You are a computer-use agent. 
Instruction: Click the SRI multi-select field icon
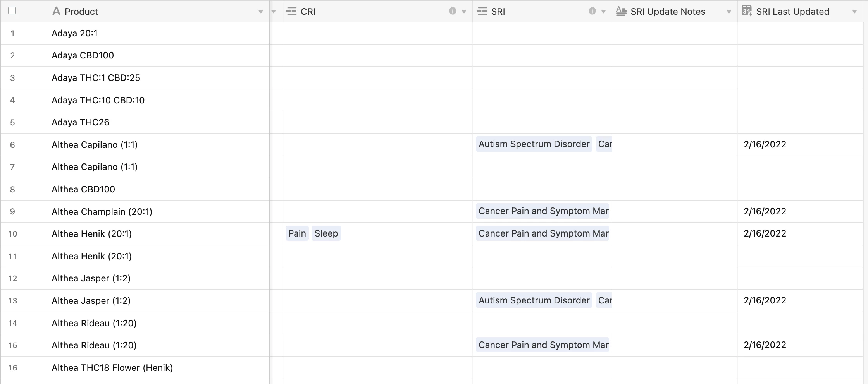click(482, 11)
